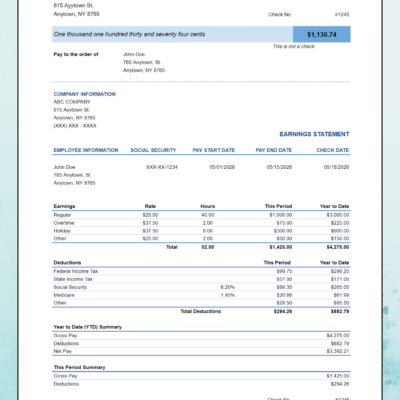This screenshot has width=400, height=400.
Task: Click the 'This is not a check' note
Action: 293,46
